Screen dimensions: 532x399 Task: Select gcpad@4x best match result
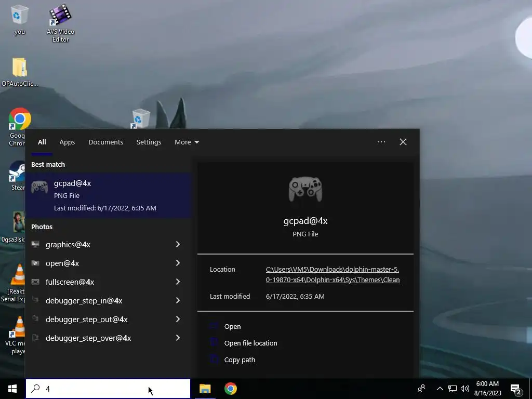pyautogui.click(x=109, y=195)
